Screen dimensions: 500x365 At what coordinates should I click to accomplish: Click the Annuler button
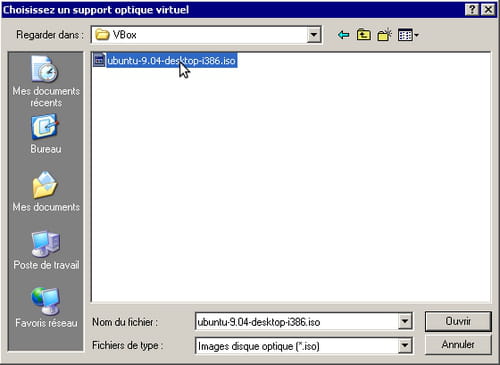pos(458,344)
